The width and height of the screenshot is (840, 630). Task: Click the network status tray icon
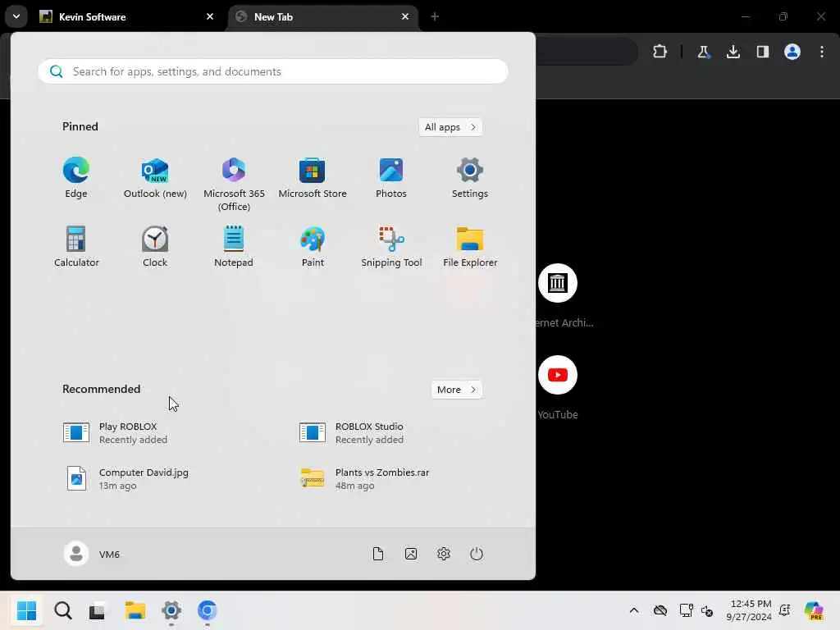pyautogui.click(x=687, y=610)
